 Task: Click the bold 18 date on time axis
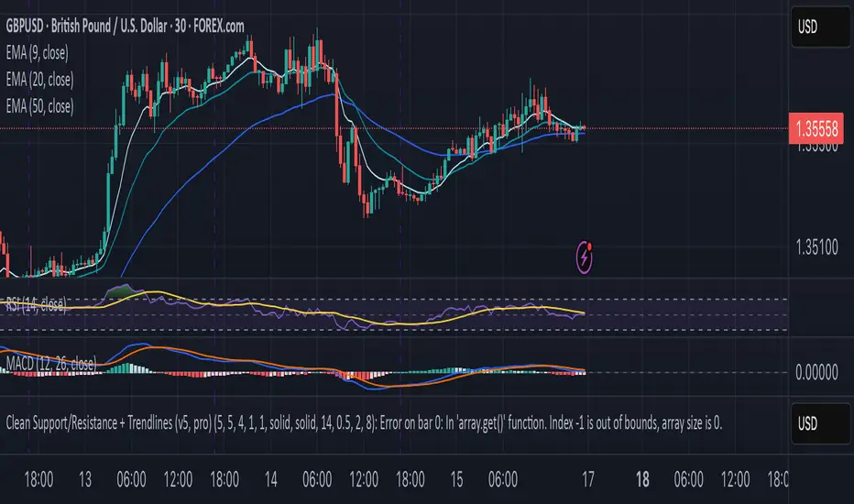pos(642,479)
